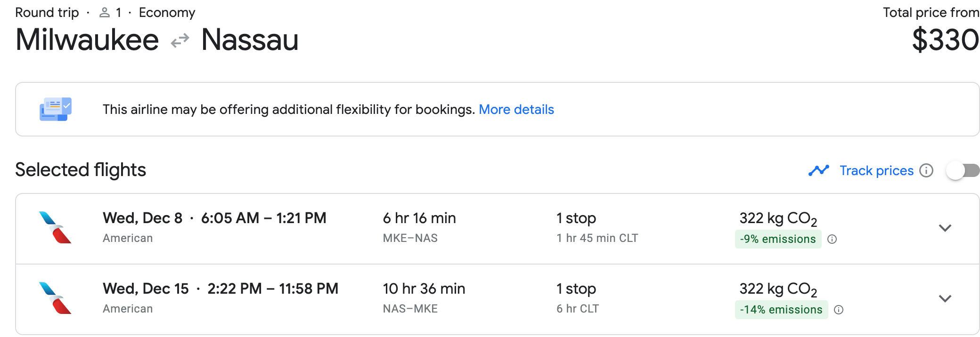The width and height of the screenshot is (980, 337).
Task: Open emissions info icon beside -14% emissions
Action: pos(839,310)
